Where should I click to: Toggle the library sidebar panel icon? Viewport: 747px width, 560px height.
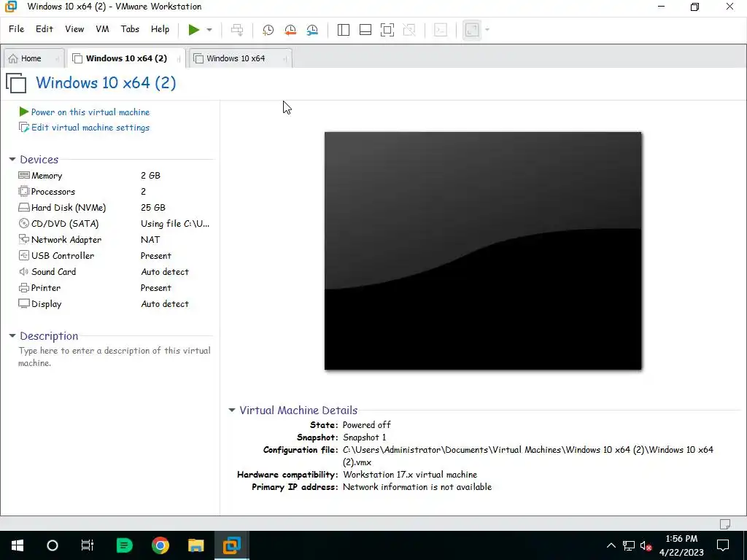pos(344,29)
